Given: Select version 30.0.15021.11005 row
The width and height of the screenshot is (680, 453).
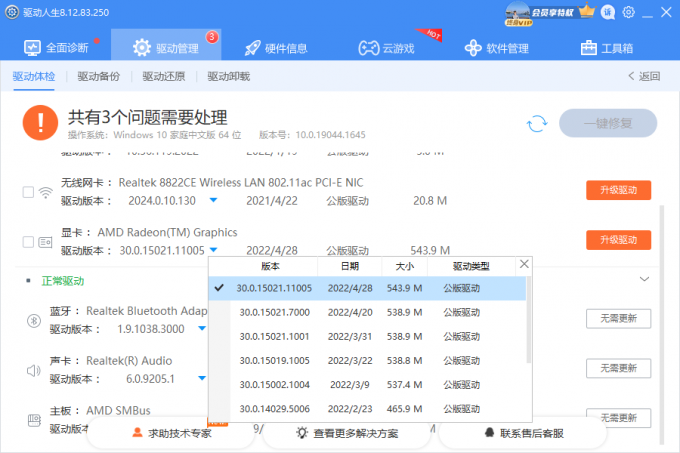Looking at the screenshot, I should [x=367, y=288].
